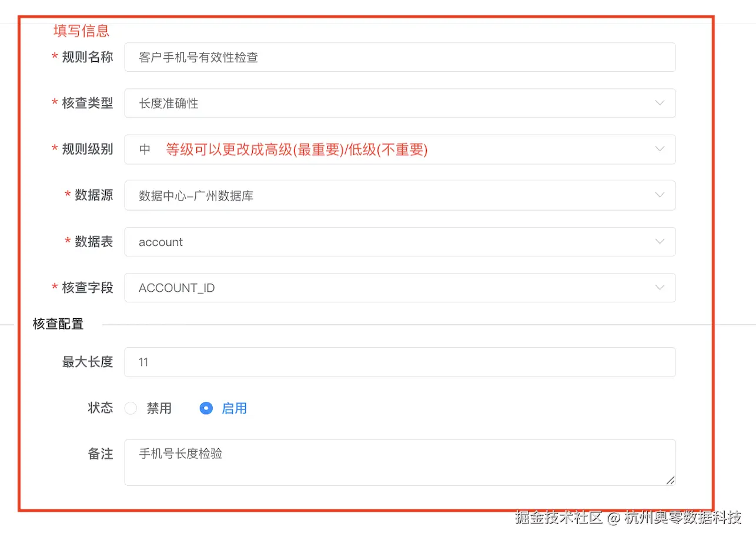756x540 pixels.
Task: Click the 中 rule level value
Action: point(145,149)
